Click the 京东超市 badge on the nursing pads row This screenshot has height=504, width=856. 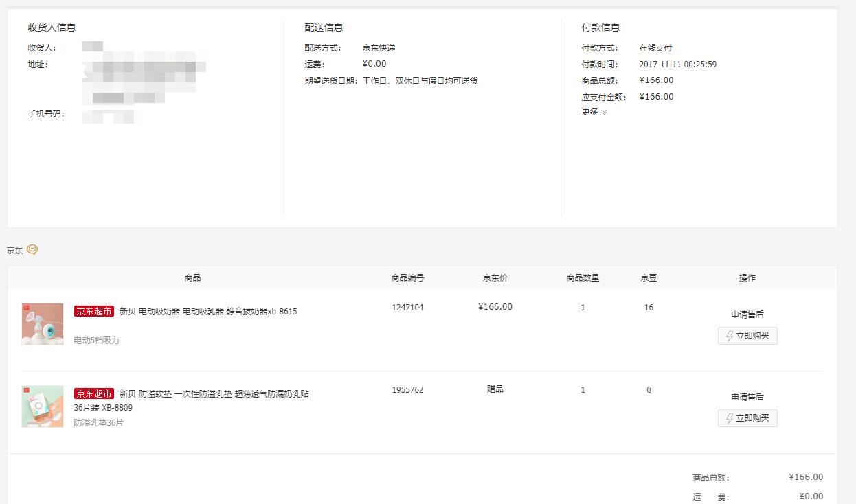click(94, 394)
